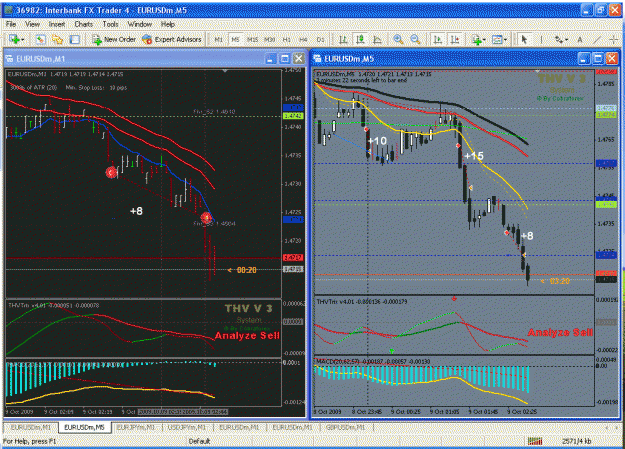Click chart shift triangle in M5 window
625x449 pixels.
(x=537, y=71)
